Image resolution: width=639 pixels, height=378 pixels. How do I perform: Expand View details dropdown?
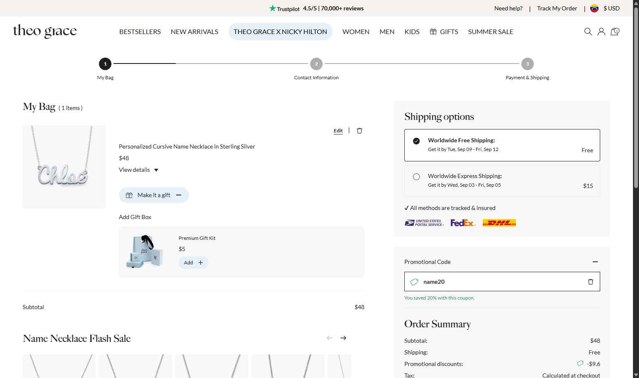[x=138, y=170]
